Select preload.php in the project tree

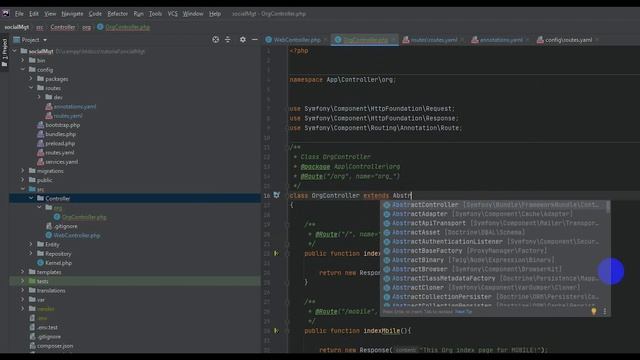tap(60, 143)
